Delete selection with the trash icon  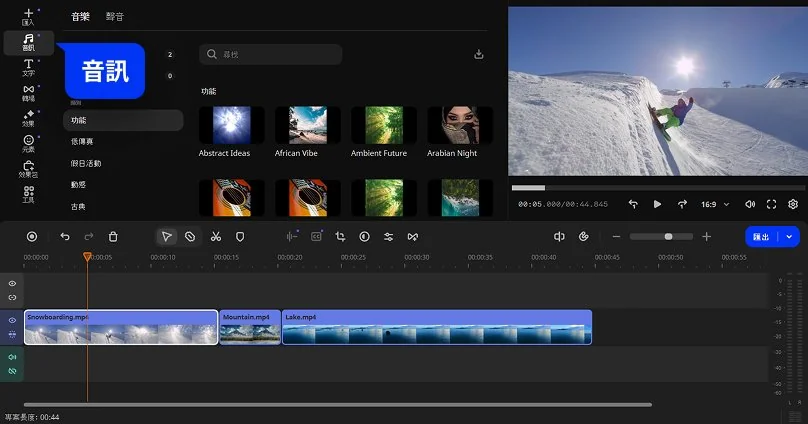[113, 236]
